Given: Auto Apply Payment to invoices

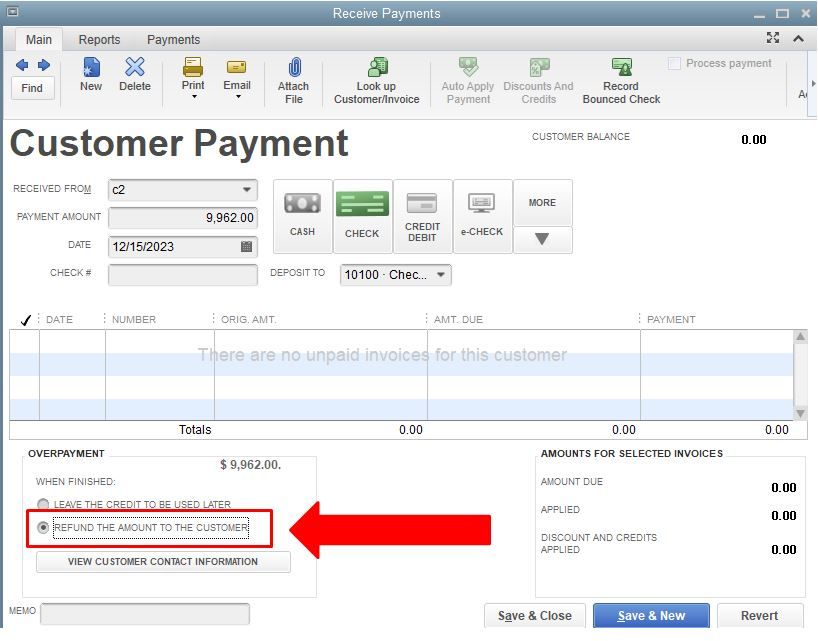Looking at the screenshot, I should tap(468, 81).
